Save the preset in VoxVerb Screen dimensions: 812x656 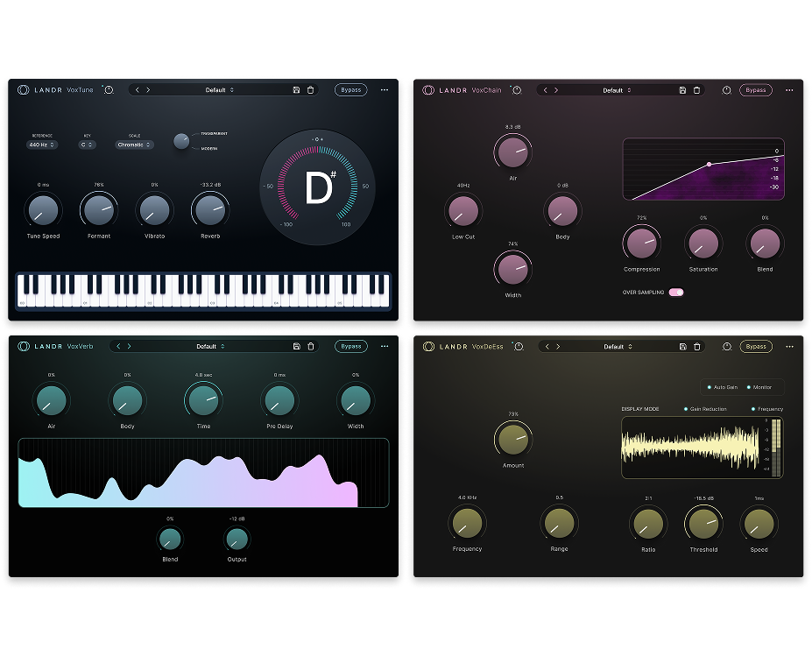coord(297,346)
